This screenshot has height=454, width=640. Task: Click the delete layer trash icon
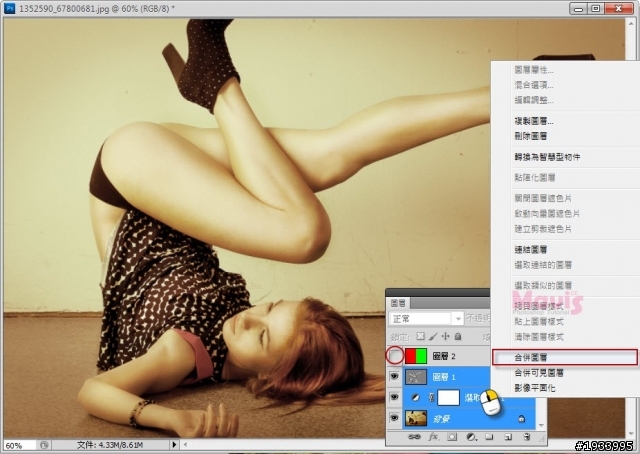pos(527,437)
